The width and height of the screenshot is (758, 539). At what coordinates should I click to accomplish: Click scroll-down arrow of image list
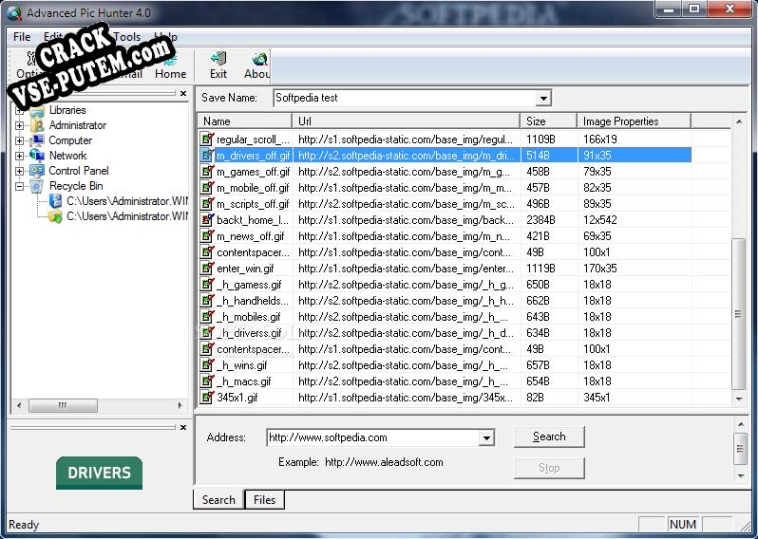pyautogui.click(x=739, y=399)
